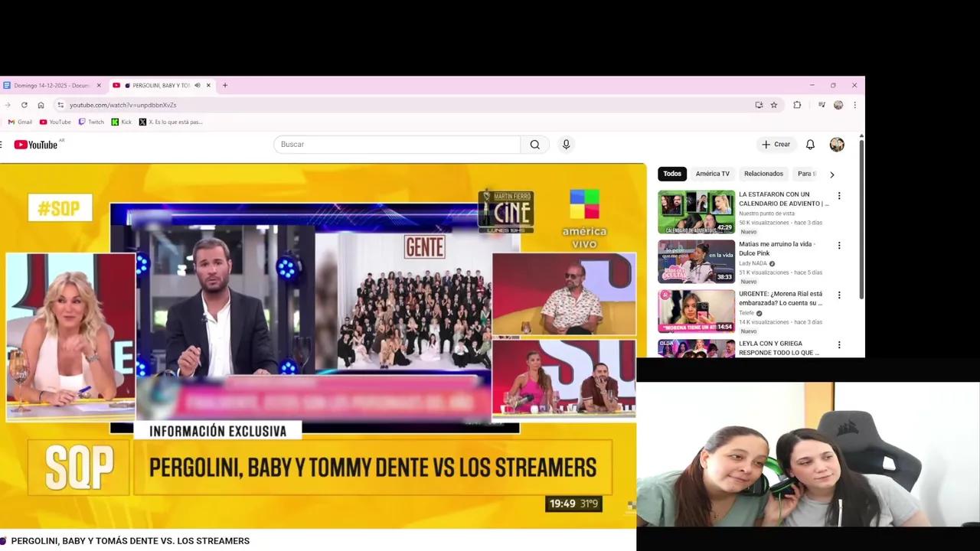Open the Kick bookmark
The height and width of the screenshot is (551, 980).
122,122
